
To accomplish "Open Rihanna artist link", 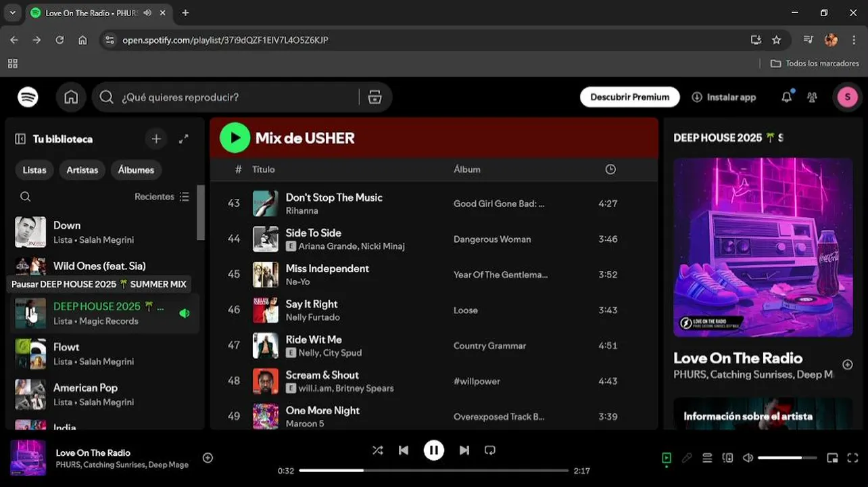I will pyautogui.click(x=302, y=210).
